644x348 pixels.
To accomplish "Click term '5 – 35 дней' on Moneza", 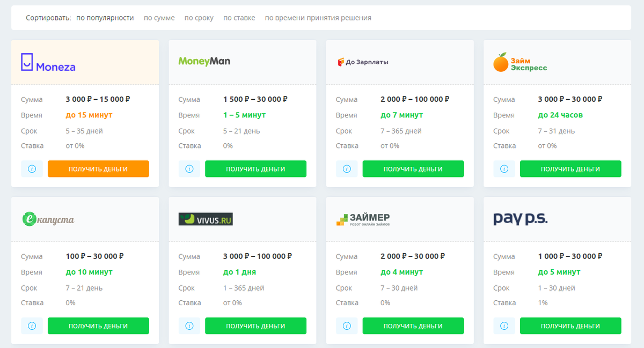I will click(x=84, y=131).
